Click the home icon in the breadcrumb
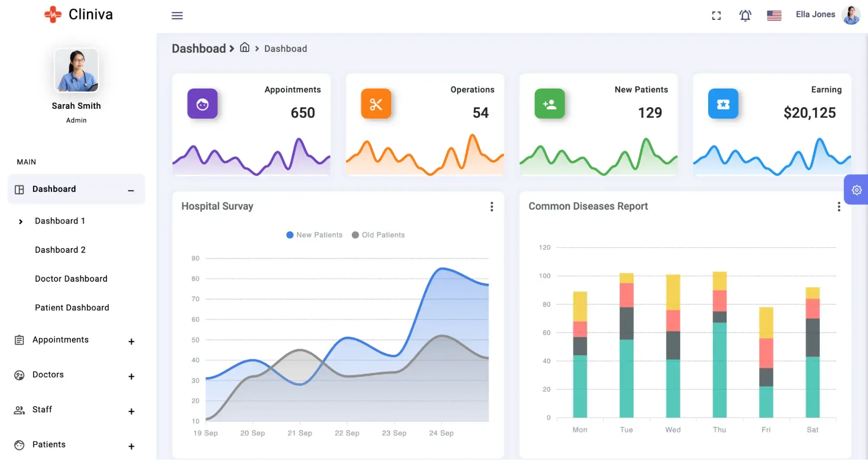This screenshot has width=868, height=460. (x=245, y=48)
